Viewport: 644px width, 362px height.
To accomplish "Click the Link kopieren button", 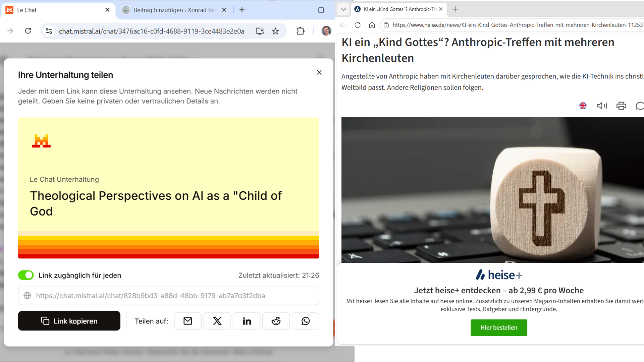I will (69, 321).
